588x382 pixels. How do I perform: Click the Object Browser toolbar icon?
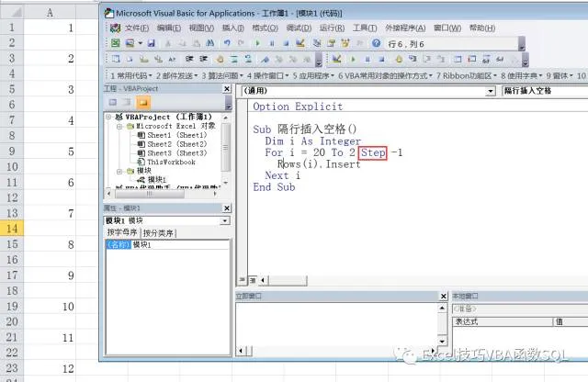(345, 43)
